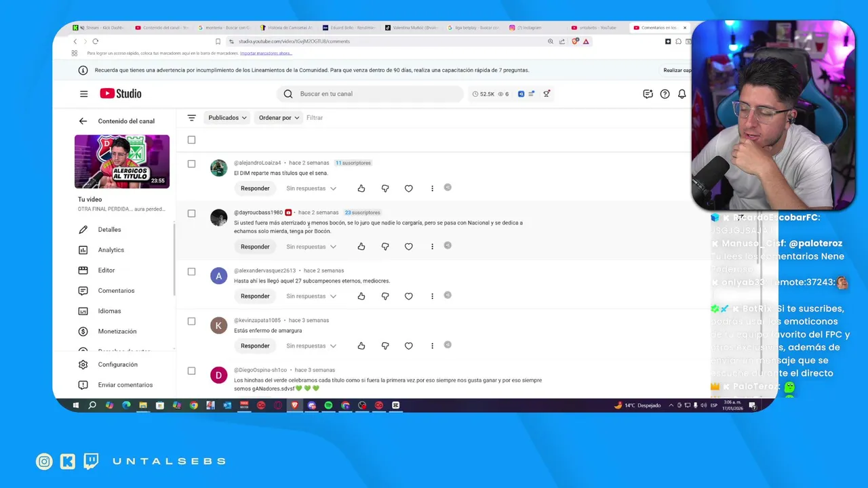
Task: Open more options for @kevinzapata1085 comment
Action: (x=432, y=346)
